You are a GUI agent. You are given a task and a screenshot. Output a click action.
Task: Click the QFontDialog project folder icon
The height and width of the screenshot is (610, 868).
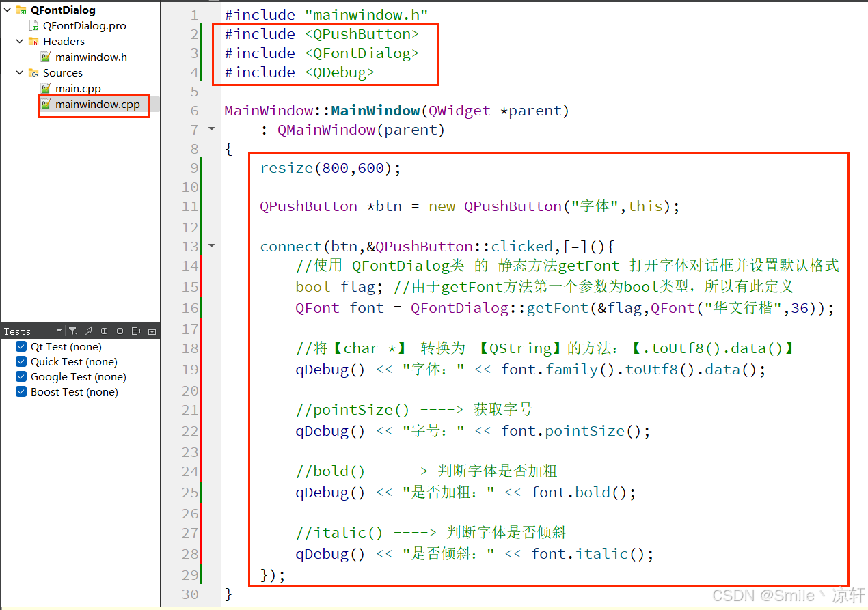pos(21,10)
